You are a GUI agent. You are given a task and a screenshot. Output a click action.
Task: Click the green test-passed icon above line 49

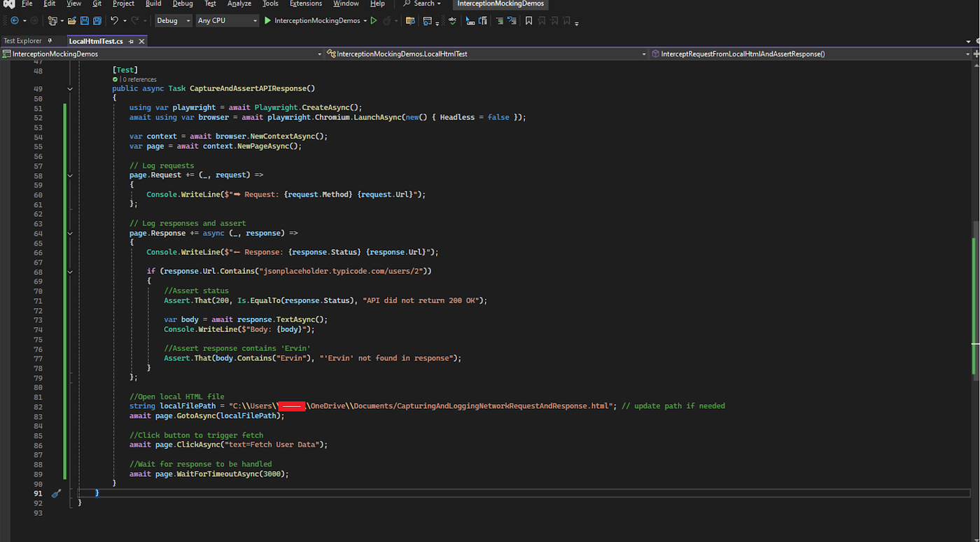click(115, 80)
